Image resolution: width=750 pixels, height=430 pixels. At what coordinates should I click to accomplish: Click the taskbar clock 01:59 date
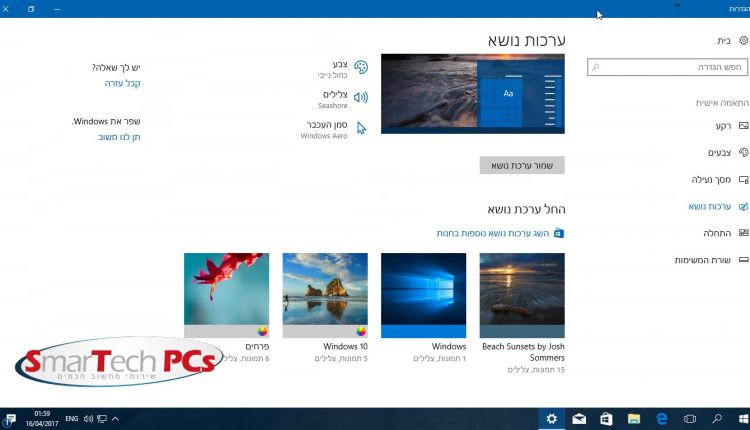coord(42,419)
